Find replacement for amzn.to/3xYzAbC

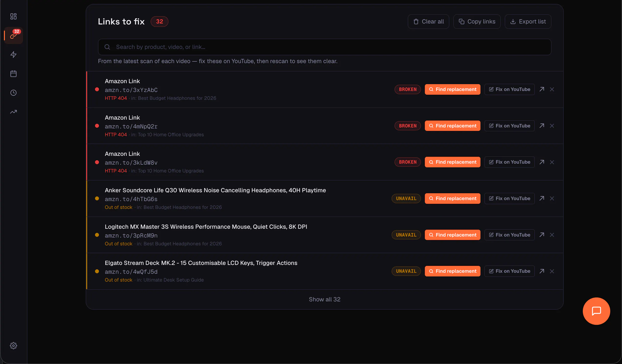coord(453,89)
